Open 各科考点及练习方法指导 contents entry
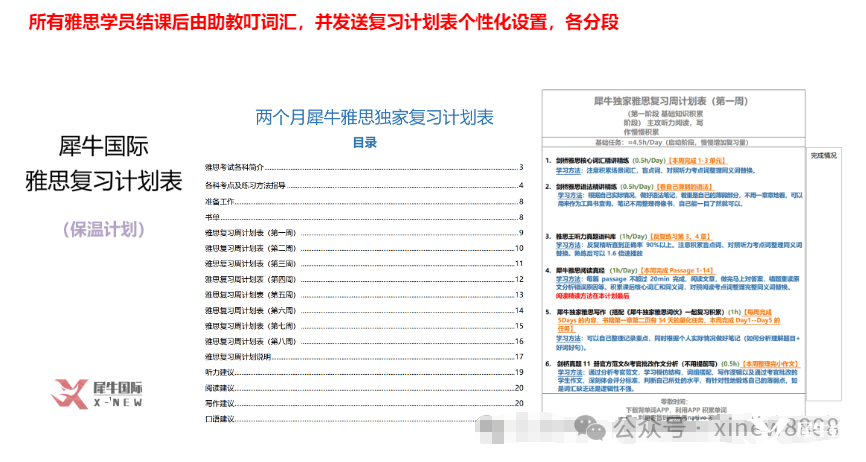The height and width of the screenshot is (462, 866). click(364, 185)
